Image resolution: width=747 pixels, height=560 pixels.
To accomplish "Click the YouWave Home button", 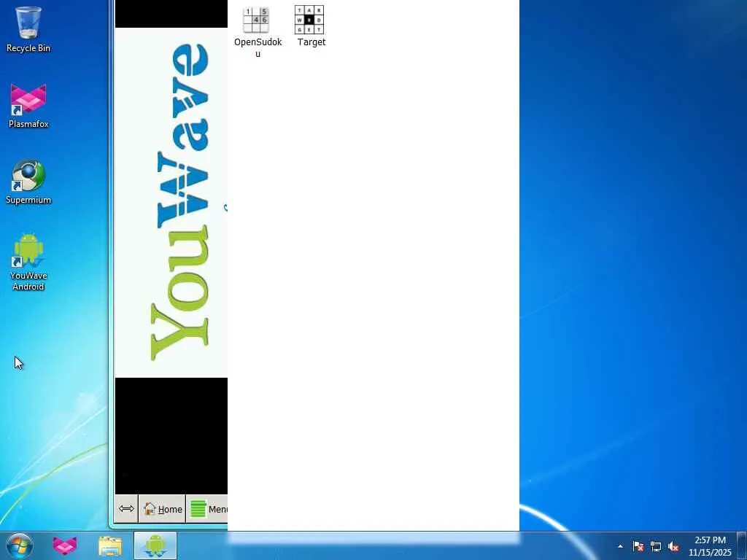I will (x=163, y=509).
